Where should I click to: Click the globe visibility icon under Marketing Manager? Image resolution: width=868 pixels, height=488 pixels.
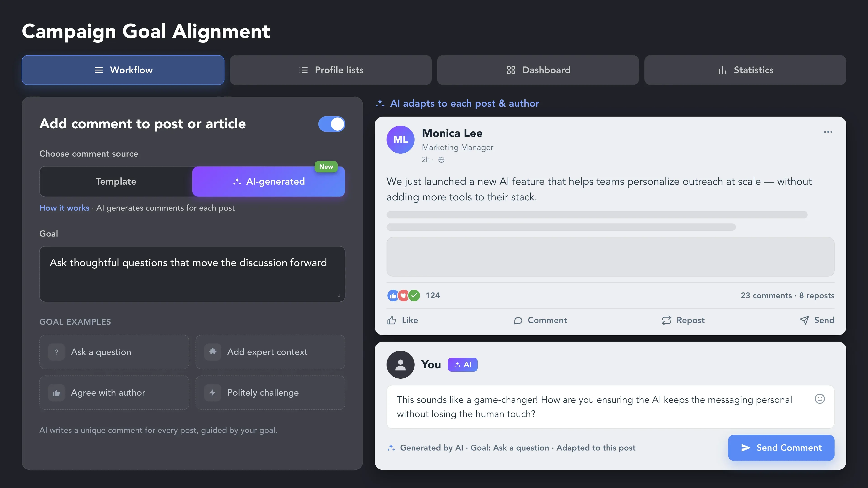(441, 160)
